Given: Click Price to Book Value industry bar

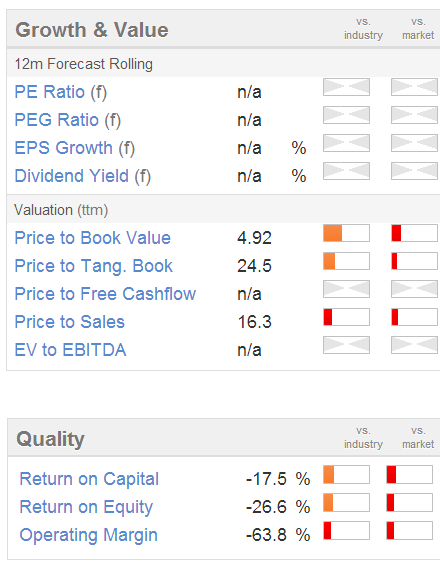Looking at the screenshot, I should [x=346, y=233].
